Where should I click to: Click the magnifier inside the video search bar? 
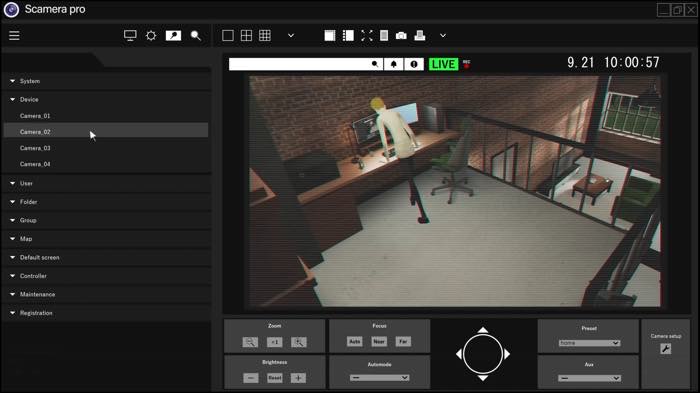pyautogui.click(x=375, y=64)
